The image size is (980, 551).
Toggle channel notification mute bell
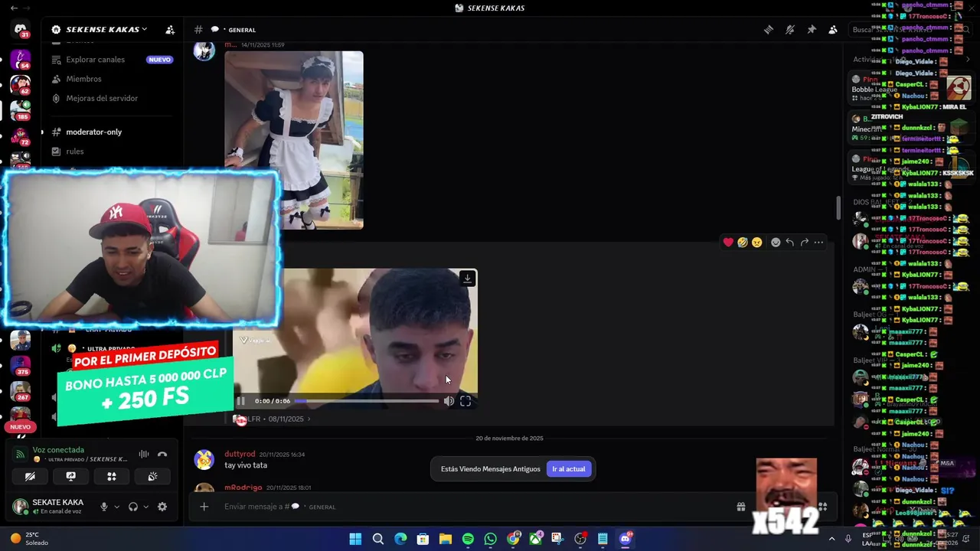coord(790,30)
